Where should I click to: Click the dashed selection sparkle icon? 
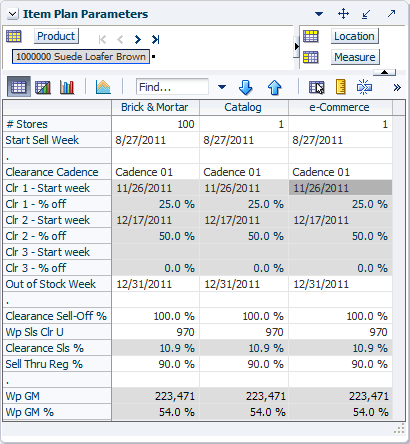tap(364, 87)
